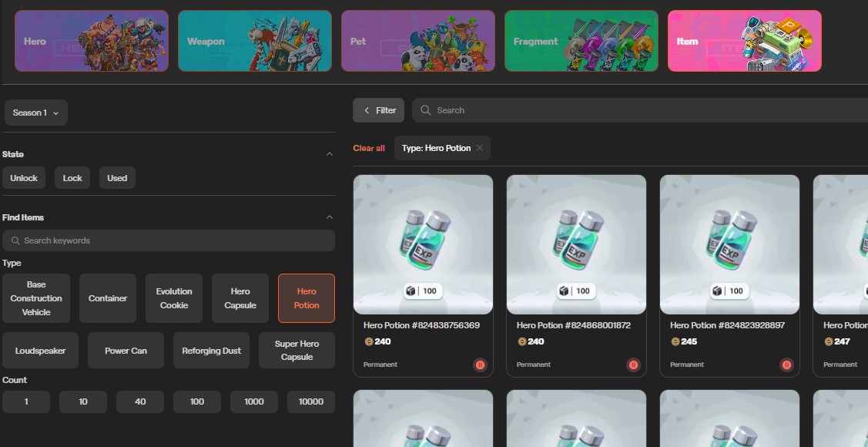Click the coin icon beside price 245
The width and height of the screenshot is (868, 447).
pos(675,341)
